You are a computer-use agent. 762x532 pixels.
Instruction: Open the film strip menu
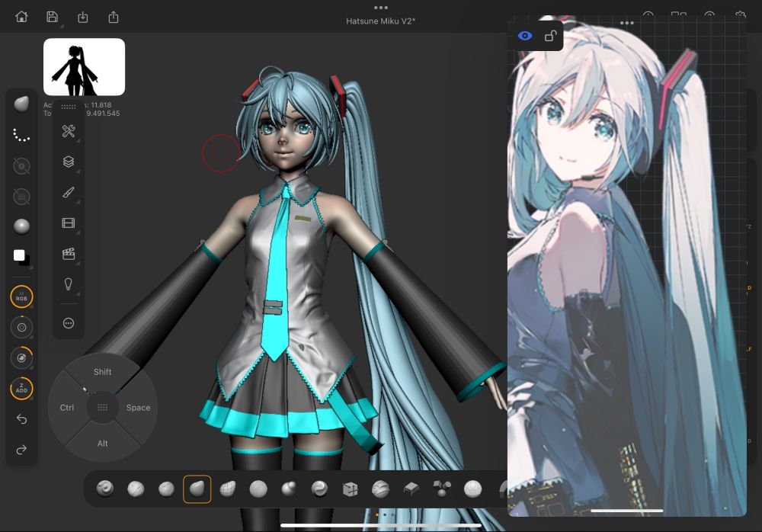[x=69, y=223]
